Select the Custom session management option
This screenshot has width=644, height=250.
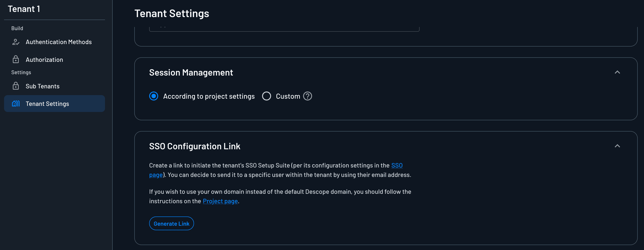[267, 96]
